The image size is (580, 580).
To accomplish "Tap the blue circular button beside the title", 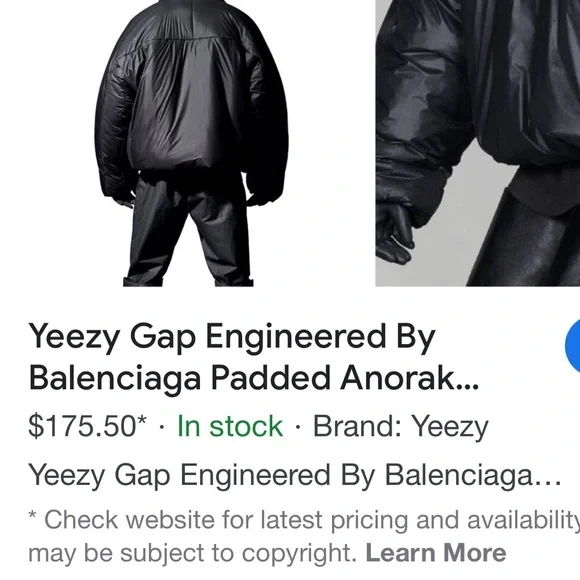I will tap(573, 345).
